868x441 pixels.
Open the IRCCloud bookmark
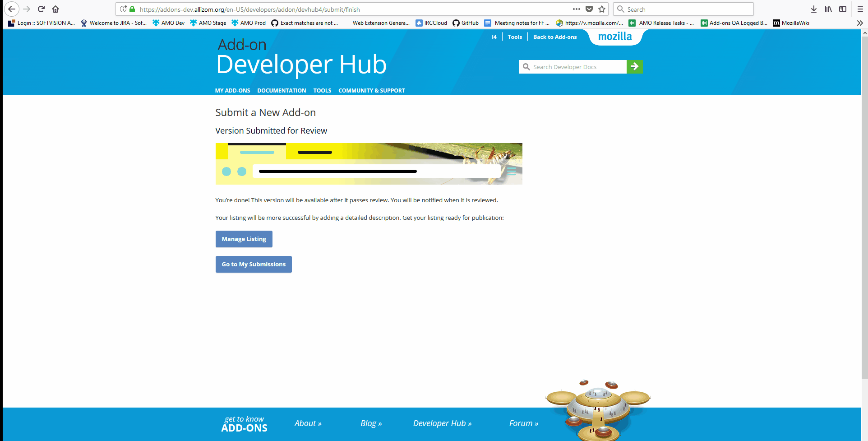click(431, 23)
